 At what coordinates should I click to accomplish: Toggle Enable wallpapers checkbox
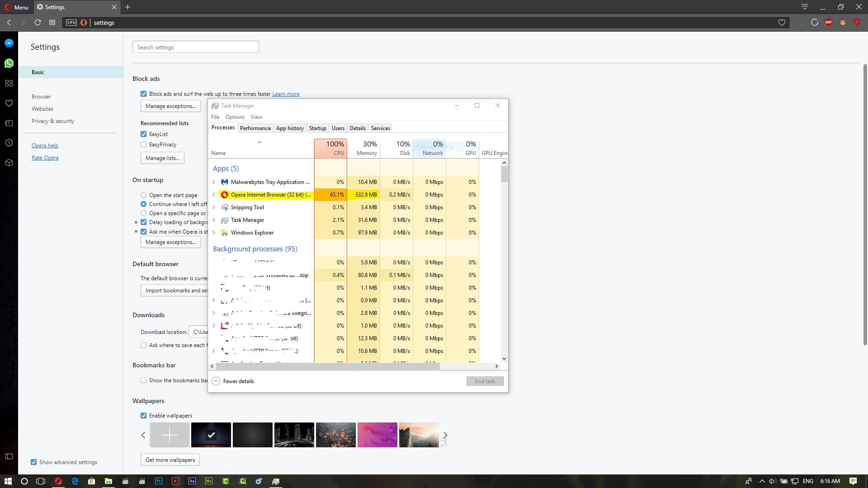point(143,416)
